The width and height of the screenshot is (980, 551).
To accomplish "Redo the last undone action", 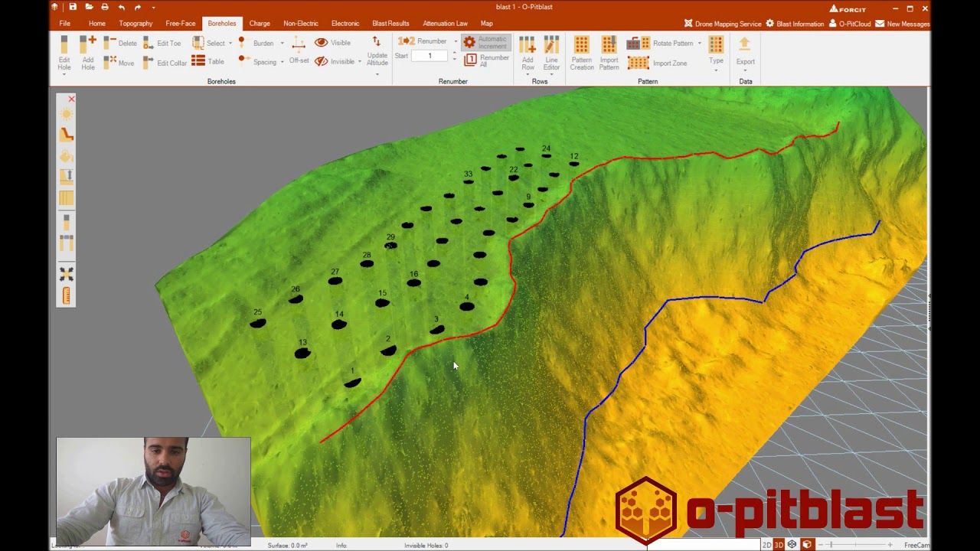I will [138, 7].
